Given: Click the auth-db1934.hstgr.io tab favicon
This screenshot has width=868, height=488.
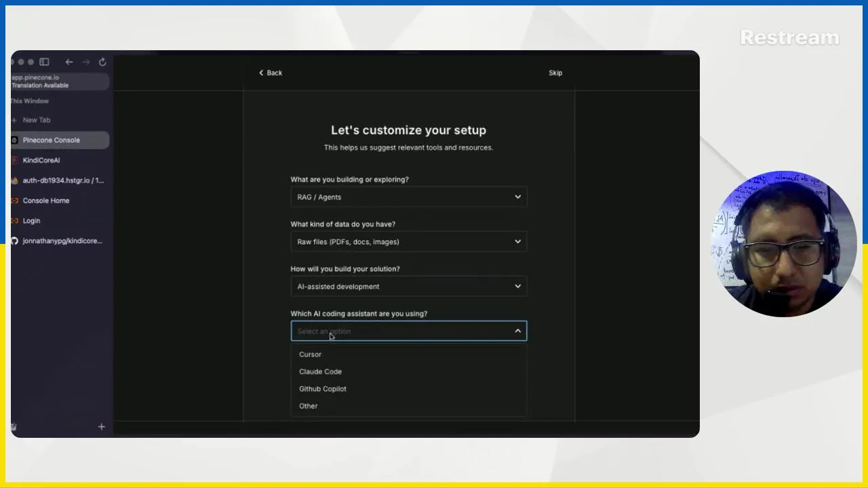Looking at the screenshot, I should point(14,180).
